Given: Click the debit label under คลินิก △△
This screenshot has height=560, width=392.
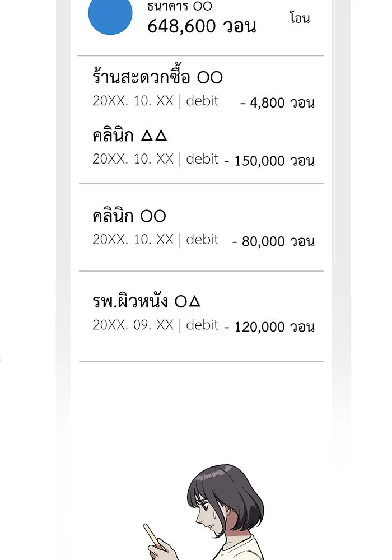Looking at the screenshot, I should pos(202,159).
